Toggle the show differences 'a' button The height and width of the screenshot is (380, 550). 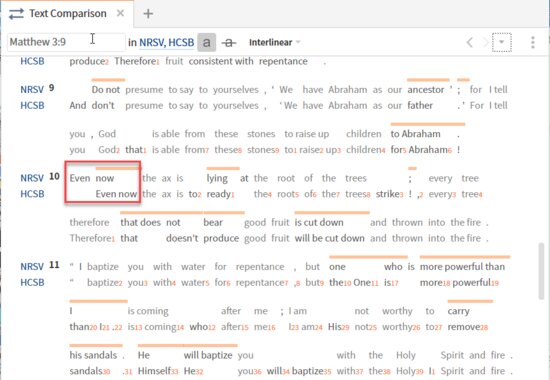pyautogui.click(x=207, y=42)
